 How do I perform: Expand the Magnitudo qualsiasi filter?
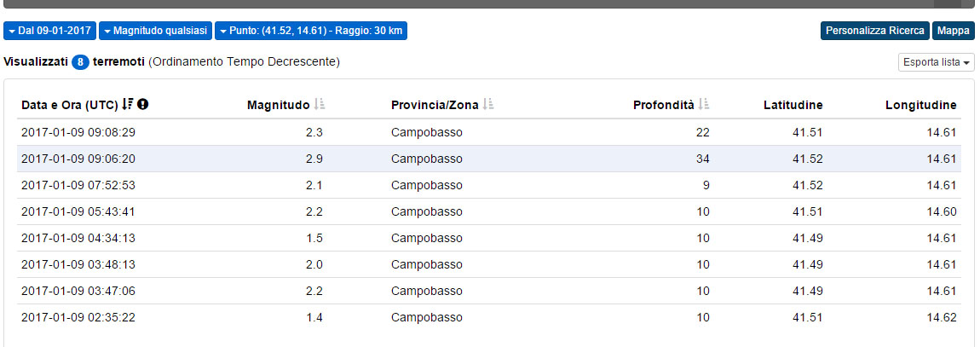click(x=155, y=31)
